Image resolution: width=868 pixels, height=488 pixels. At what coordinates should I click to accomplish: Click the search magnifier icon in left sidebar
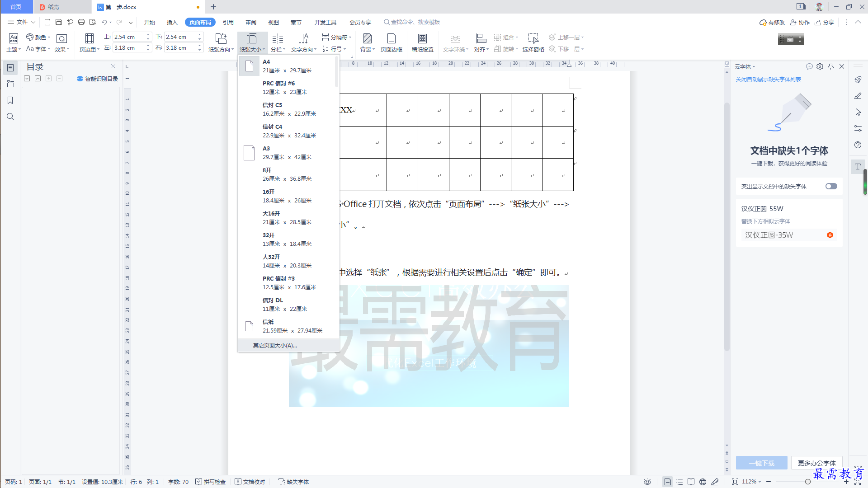tap(10, 117)
